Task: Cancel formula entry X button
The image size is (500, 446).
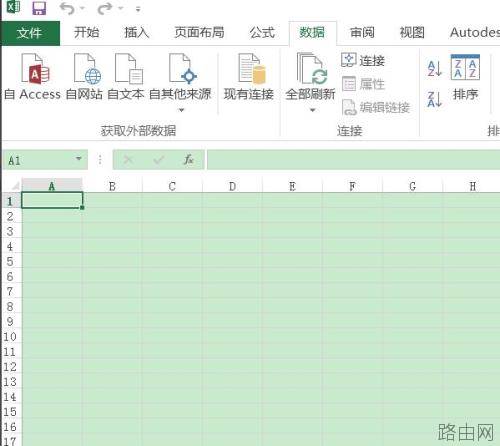Action: tap(128, 160)
